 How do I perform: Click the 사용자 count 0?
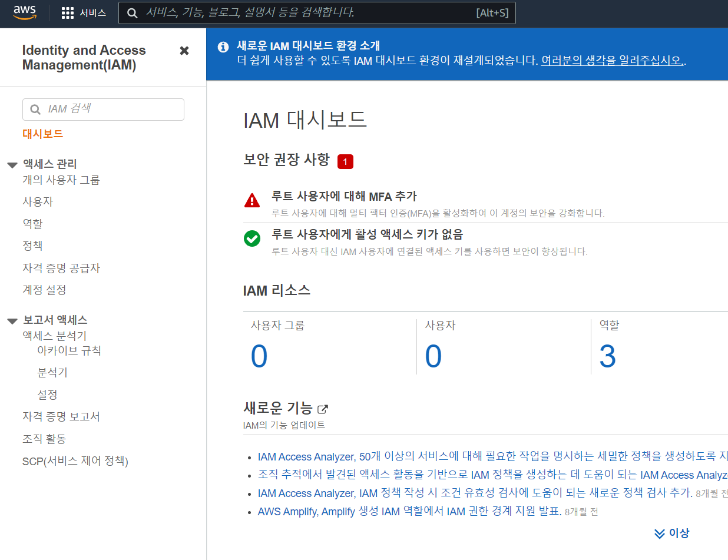pyautogui.click(x=434, y=356)
